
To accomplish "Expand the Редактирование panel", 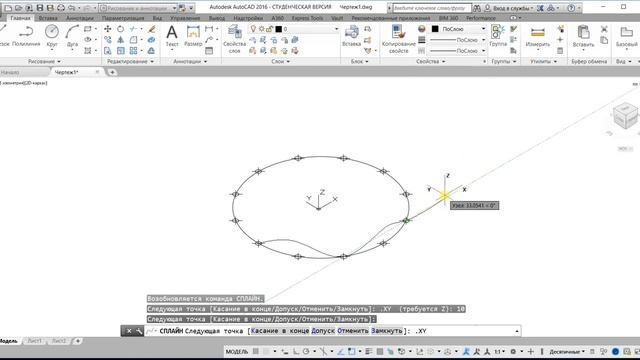I will tap(130, 61).
